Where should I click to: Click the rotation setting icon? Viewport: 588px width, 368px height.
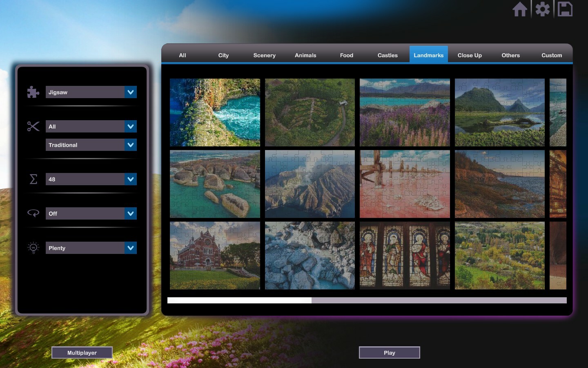[33, 213]
